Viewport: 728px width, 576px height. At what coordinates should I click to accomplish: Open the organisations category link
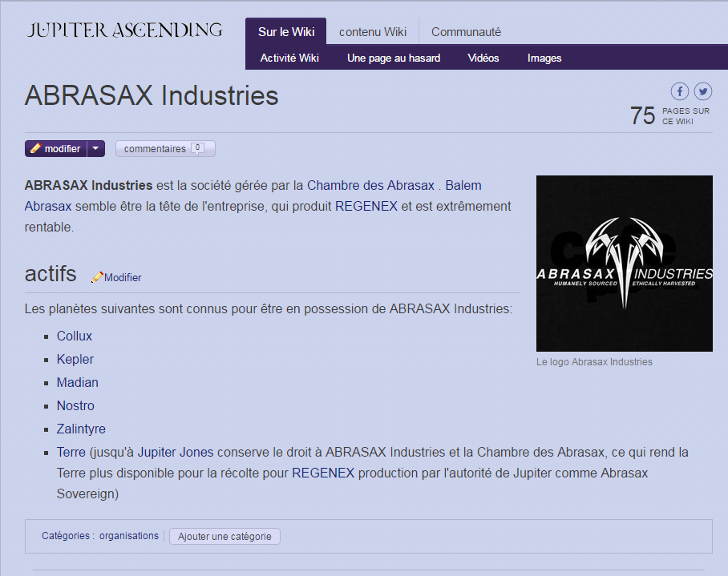click(128, 535)
